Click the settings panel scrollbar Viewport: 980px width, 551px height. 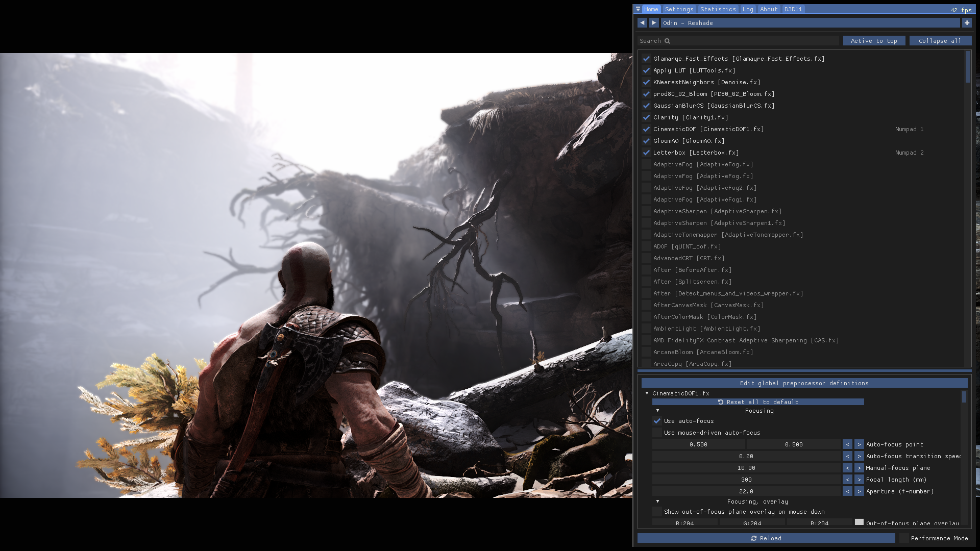pos(964,397)
